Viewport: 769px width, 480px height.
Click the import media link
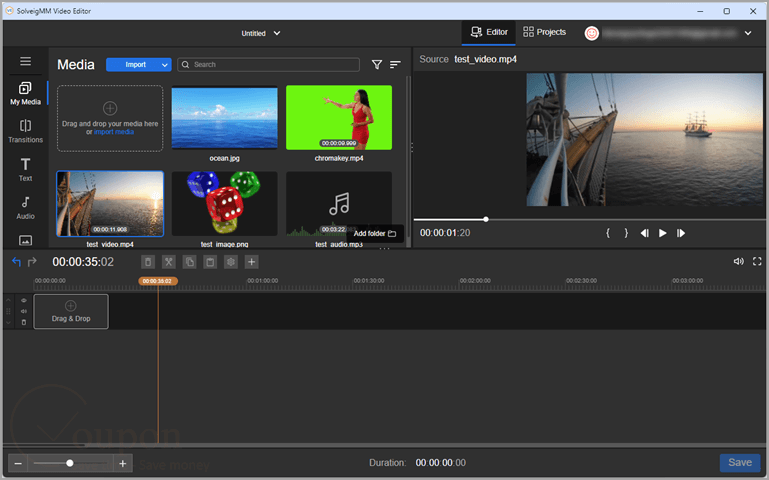[114, 132]
